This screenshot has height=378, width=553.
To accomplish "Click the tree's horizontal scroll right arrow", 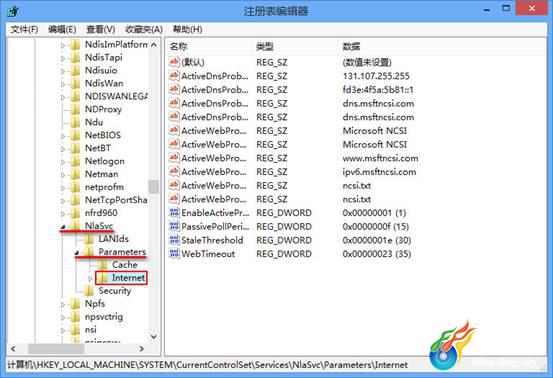I will (x=141, y=349).
